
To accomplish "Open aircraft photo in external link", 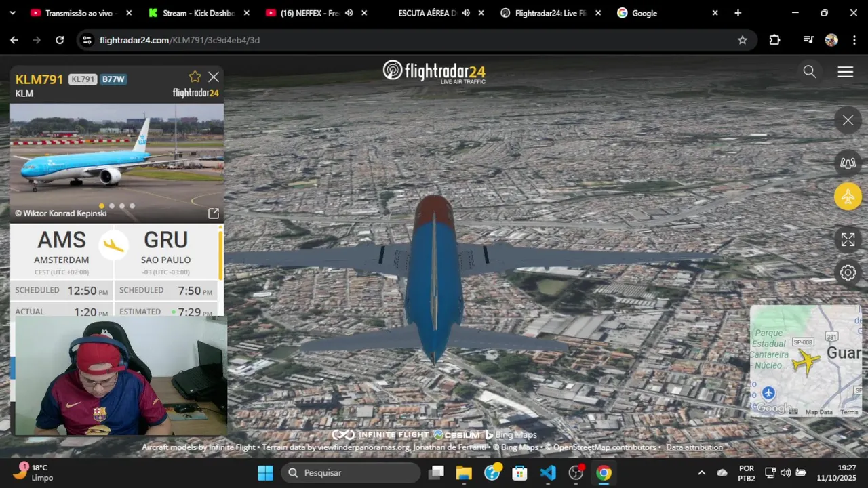I will [x=213, y=213].
